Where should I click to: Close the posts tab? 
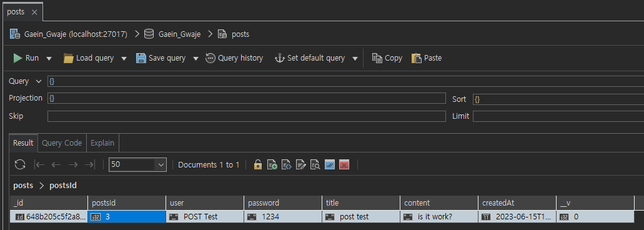coord(34,12)
